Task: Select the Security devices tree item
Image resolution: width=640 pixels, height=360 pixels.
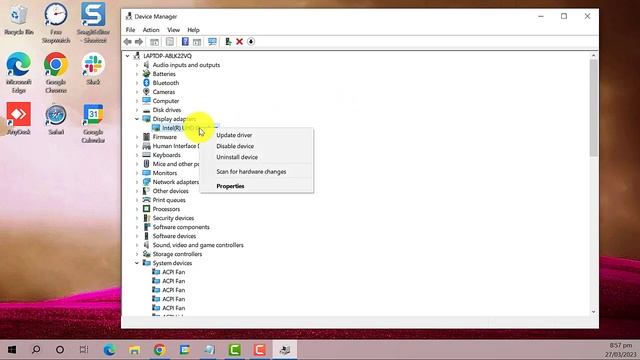Action: [173, 218]
